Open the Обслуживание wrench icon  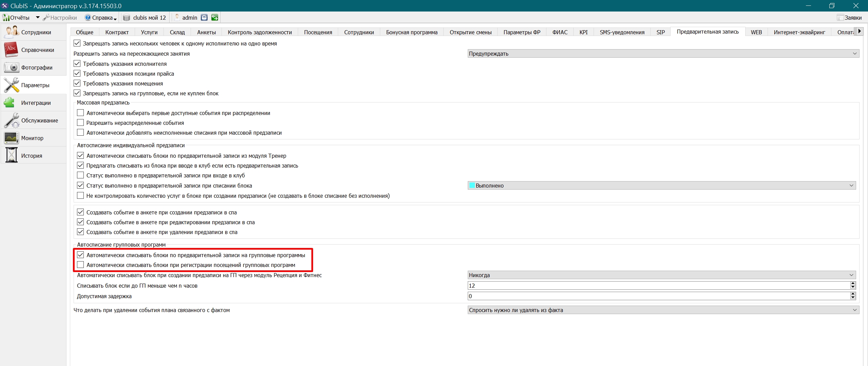point(11,120)
